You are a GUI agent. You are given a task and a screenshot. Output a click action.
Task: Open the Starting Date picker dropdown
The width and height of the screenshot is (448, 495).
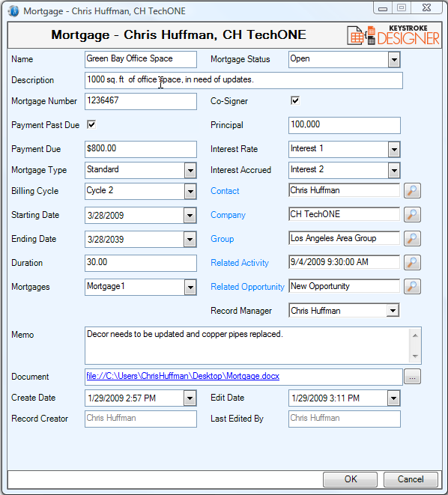click(190, 216)
